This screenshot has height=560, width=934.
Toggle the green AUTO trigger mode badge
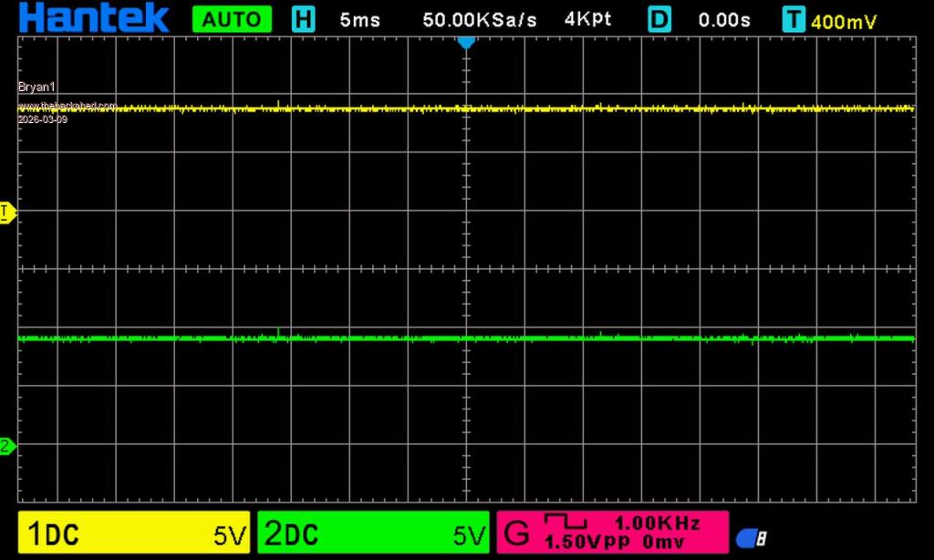point(232,19)
